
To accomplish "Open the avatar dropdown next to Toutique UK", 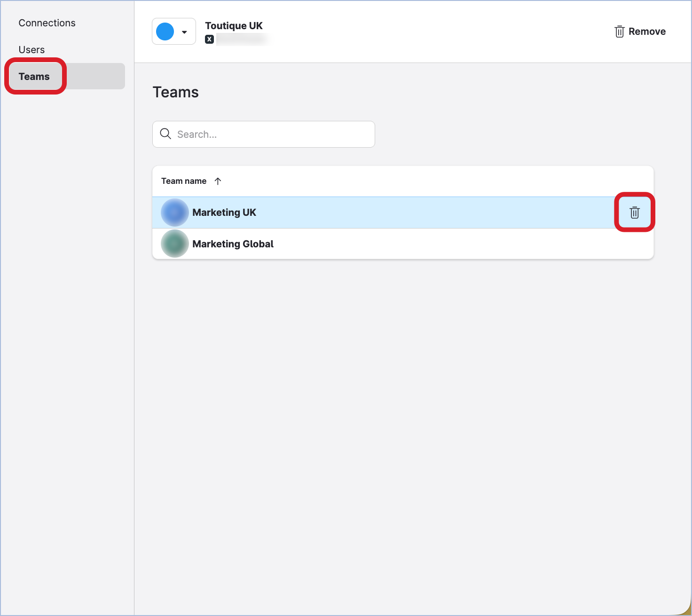I will point(185,31).
